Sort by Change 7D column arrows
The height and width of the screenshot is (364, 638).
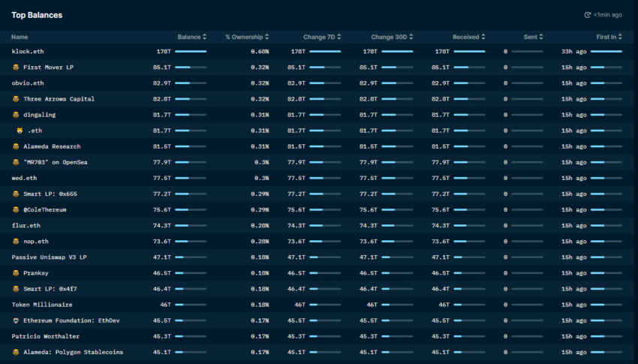click(339, 37)
